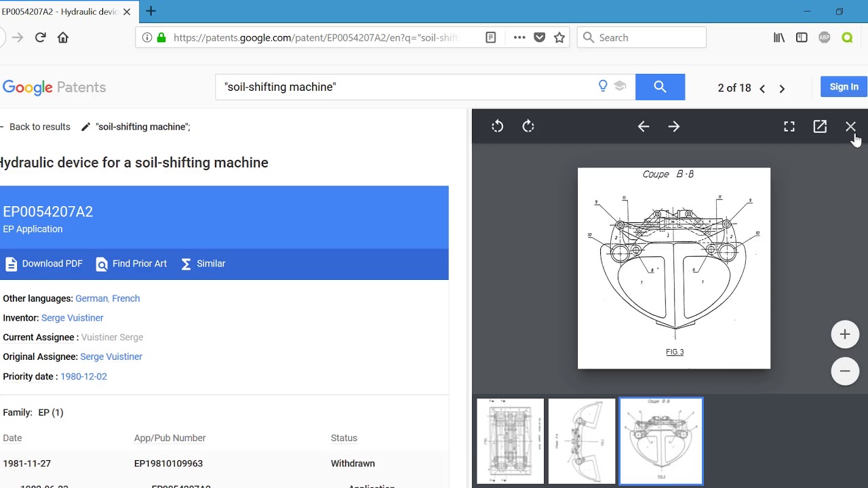Click the Similar button
Screen dimensions: 868x488
203,264
